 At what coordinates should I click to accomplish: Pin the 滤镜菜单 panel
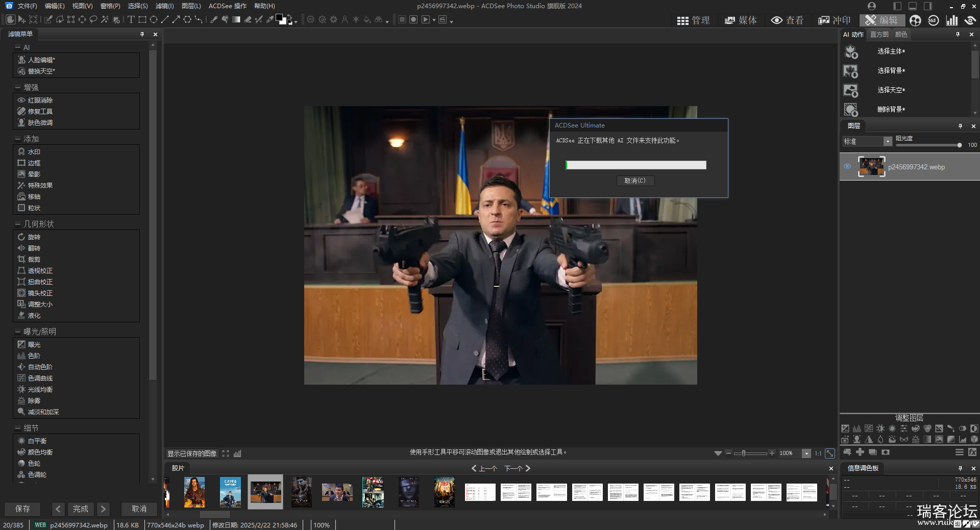pyautogui.click(x=142, y=34)
